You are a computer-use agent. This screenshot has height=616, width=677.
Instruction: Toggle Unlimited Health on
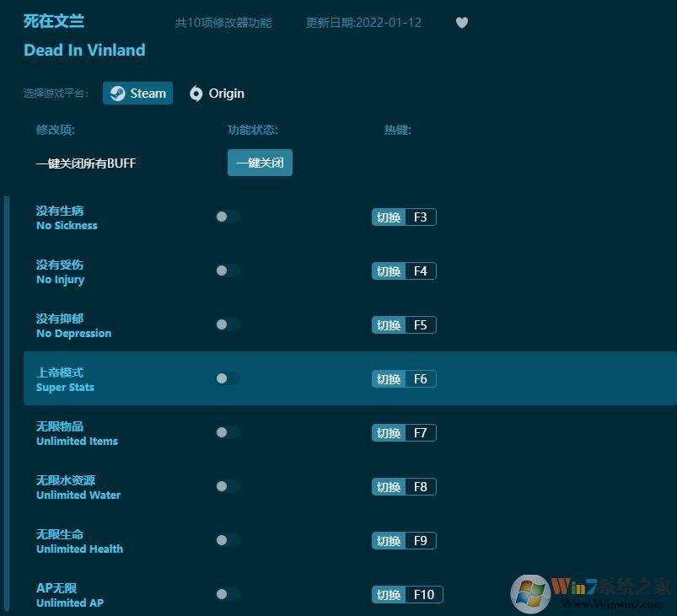(226, 540)
